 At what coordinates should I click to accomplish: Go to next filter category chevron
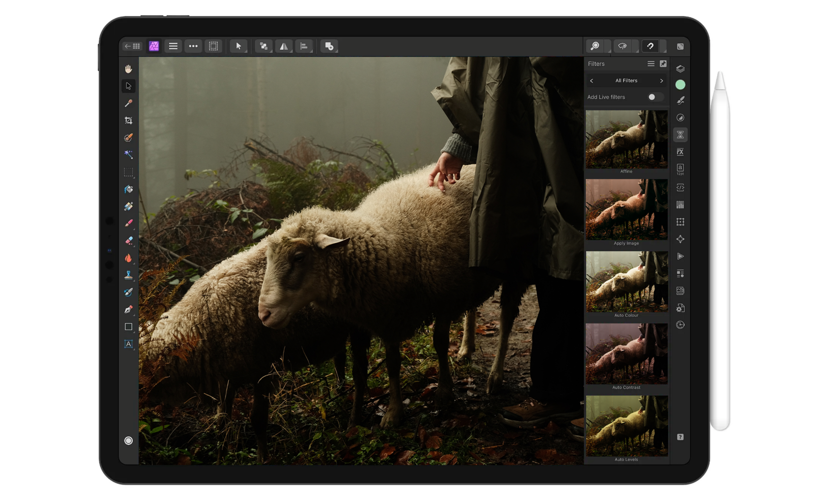click(x=661, y=81)
